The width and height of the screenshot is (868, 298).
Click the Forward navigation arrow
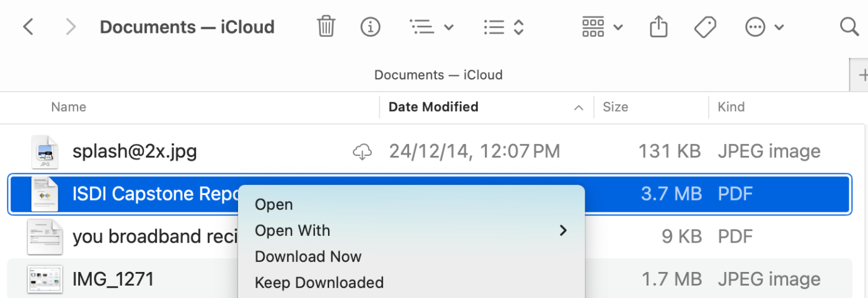tap(71, 27)
